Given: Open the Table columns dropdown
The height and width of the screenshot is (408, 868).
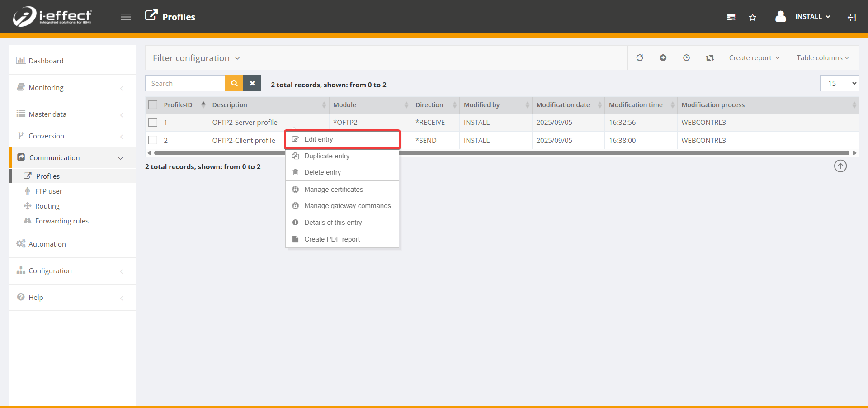Looking at the screenshot, I should [822, 58].
